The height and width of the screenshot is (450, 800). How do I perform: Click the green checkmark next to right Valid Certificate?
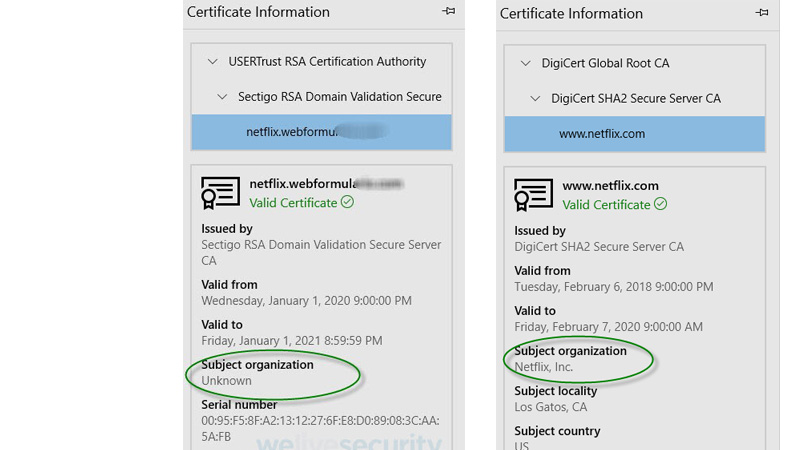660,204
